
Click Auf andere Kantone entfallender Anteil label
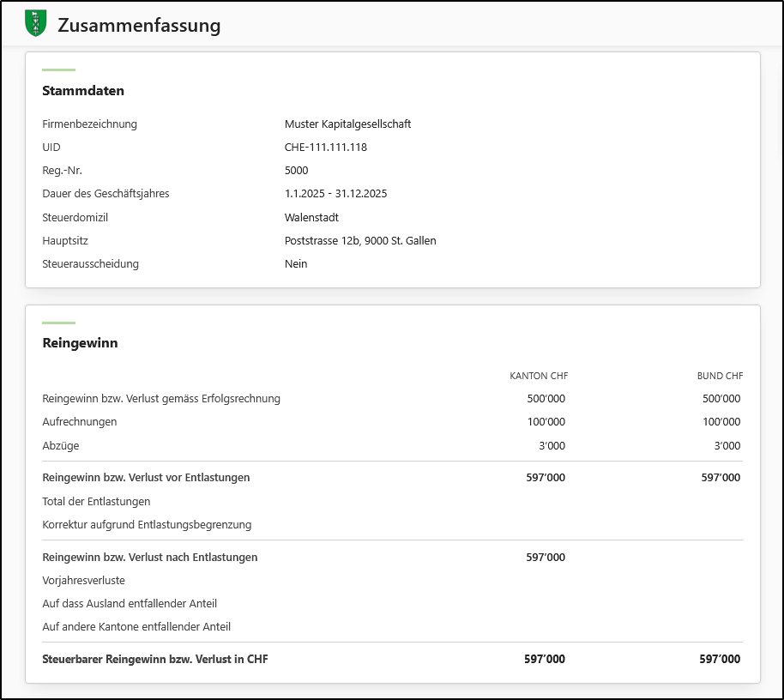(136, 627)
